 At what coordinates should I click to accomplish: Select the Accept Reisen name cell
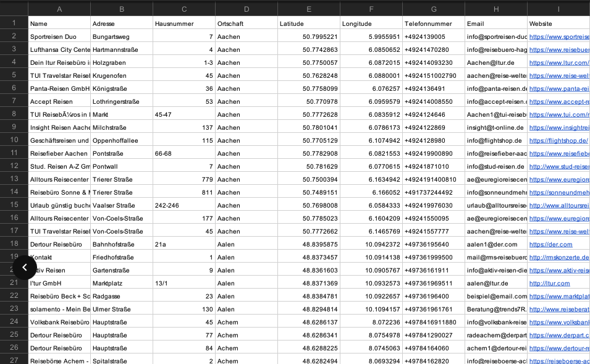[x=59, y=101]
